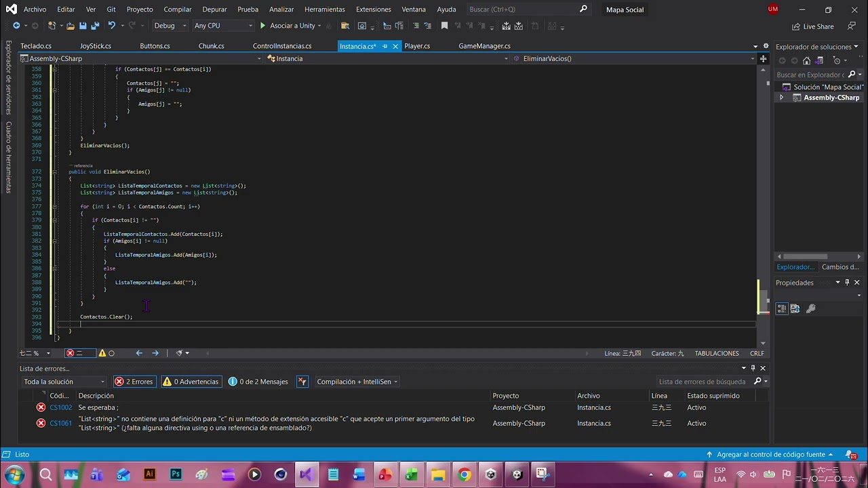Open Photoshop from the taskbar

click(x=176, y=474)
